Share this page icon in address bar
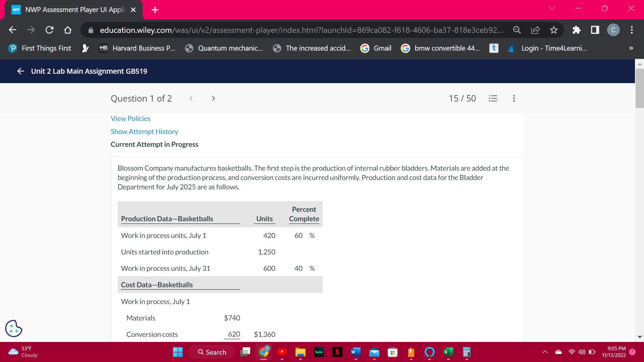This screenshot has height=362, width=644. pyautogui.click(x=535, y=30)
